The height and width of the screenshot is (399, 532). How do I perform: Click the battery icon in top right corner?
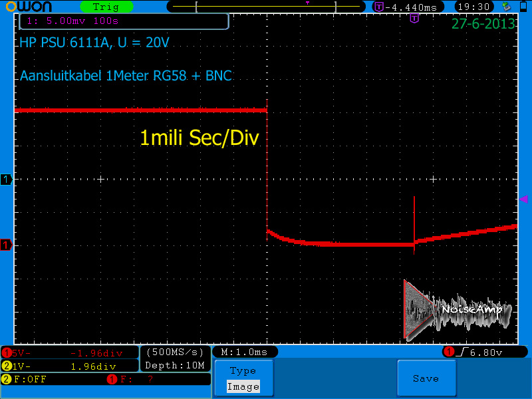click(523, 7)
